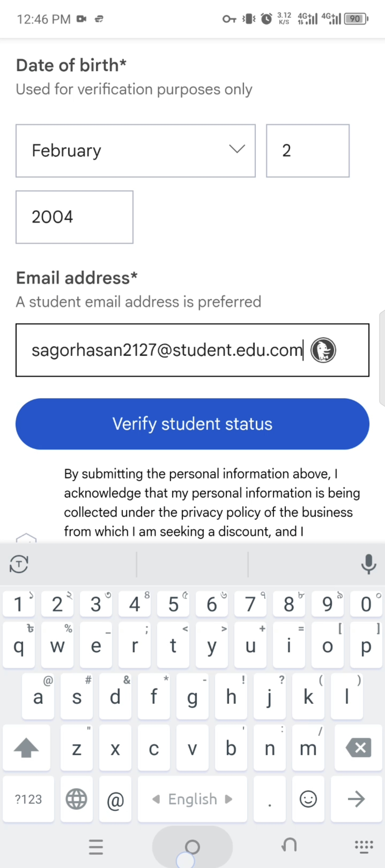The image size is (385, 868).
Task: Tap the globe language switch key
Action: point(77,799)
